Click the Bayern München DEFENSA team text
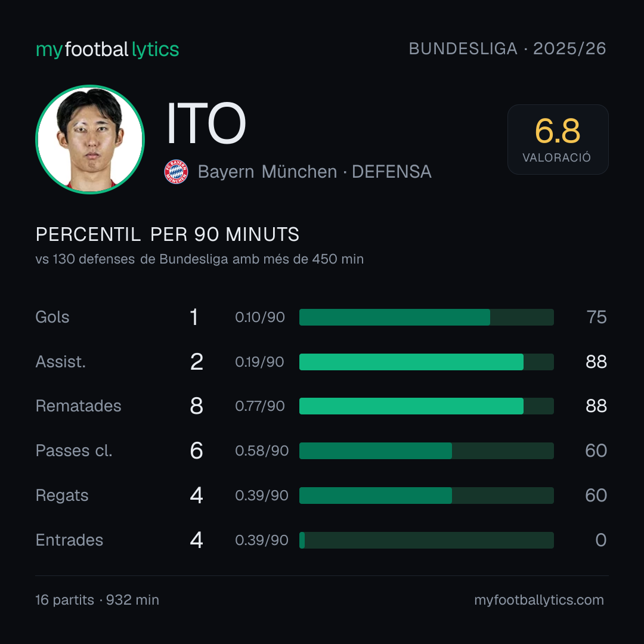 (x=315, y=172)
